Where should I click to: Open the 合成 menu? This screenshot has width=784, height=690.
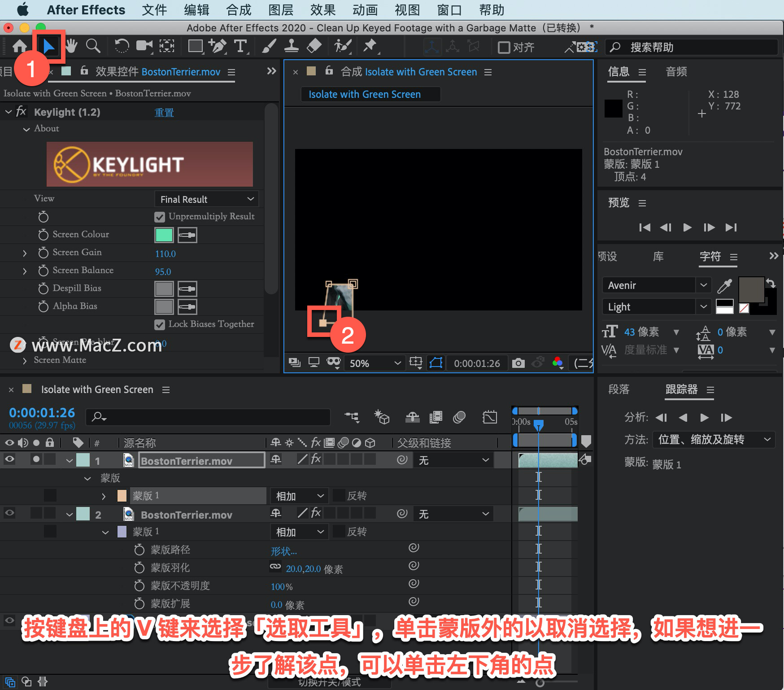pos(239,10)
